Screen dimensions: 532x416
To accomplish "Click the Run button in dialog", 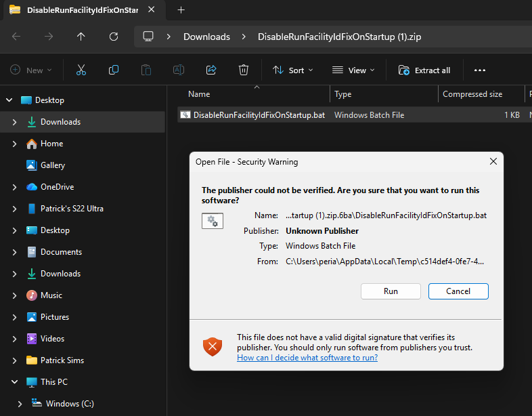I will click(391, 291).
